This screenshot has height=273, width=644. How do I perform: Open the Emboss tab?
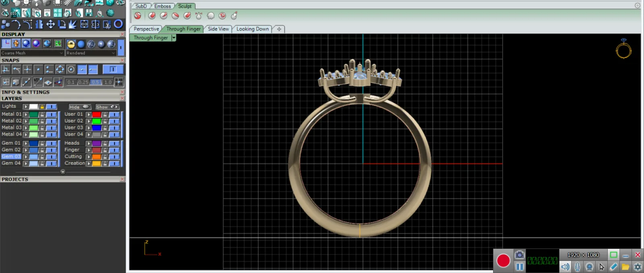162,6
